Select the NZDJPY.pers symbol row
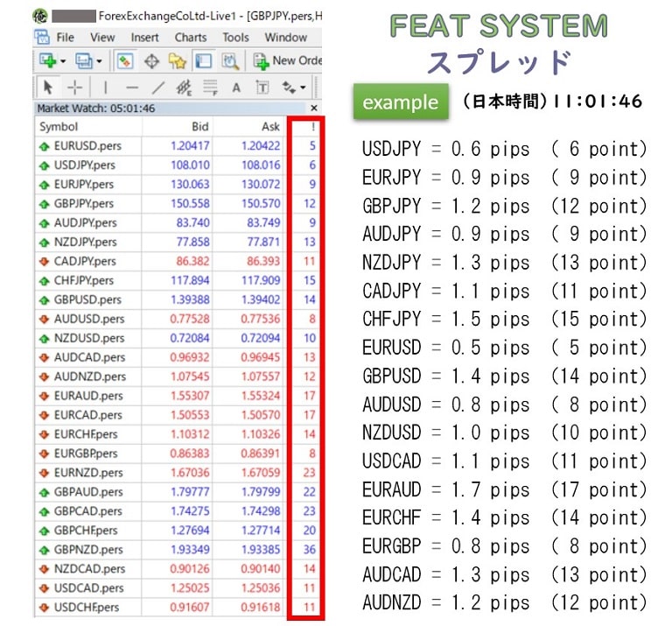The image size is (672, 626). coord(178,243)
